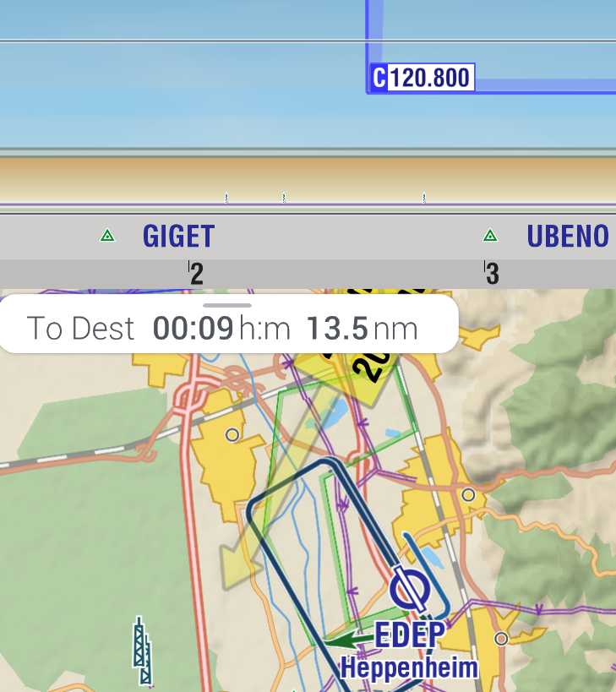Expand the To Dest panel using handle
The width and height of the screenshot is (616, 692).
click(227, 305)
